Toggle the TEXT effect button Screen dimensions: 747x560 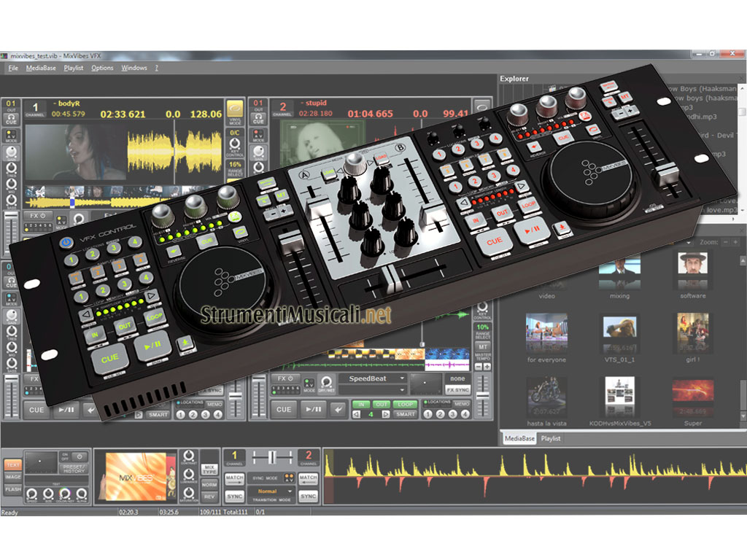12,464
